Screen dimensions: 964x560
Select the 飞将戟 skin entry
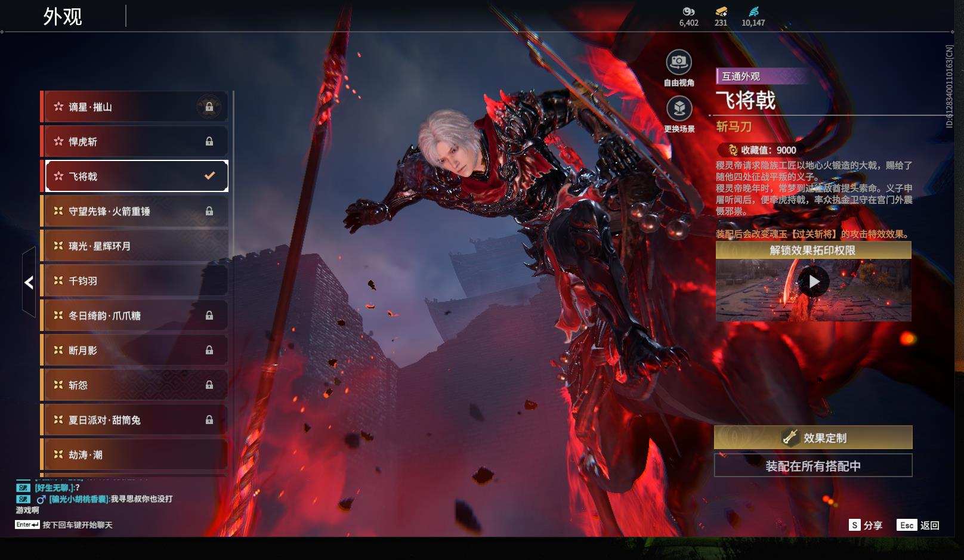[134, 176]
